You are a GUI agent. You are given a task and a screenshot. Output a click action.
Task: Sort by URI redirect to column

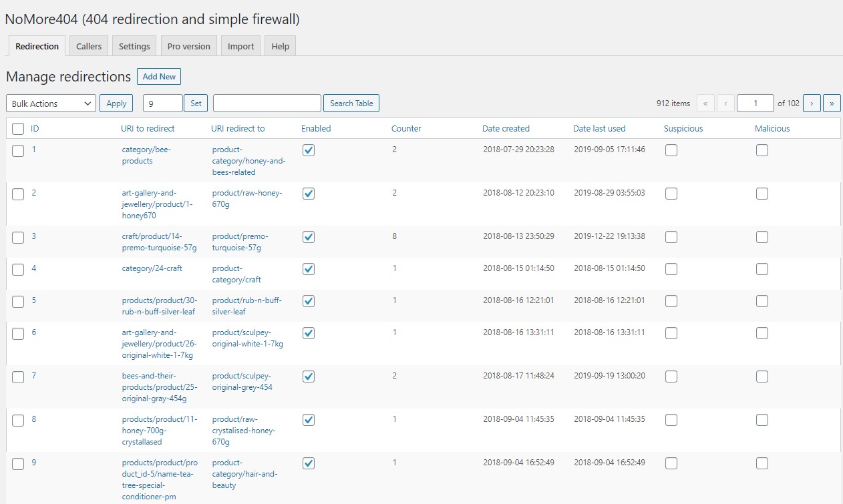[238, 129]
